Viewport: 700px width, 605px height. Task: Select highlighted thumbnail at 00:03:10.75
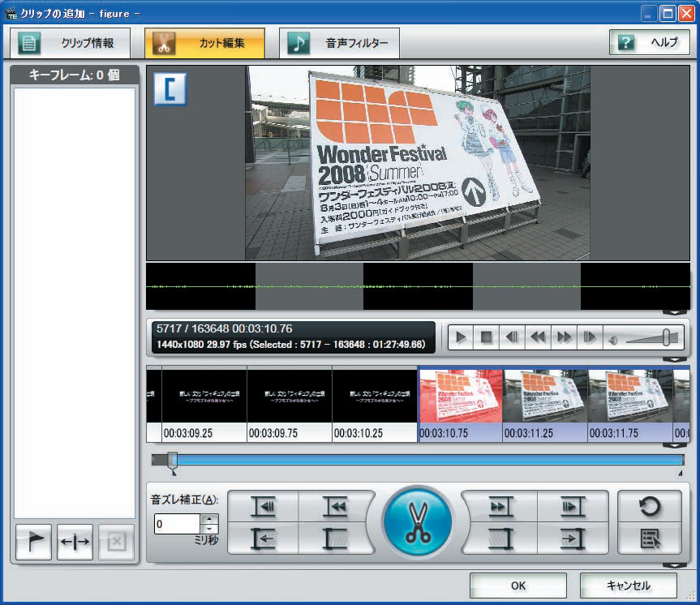coord(460,404)
